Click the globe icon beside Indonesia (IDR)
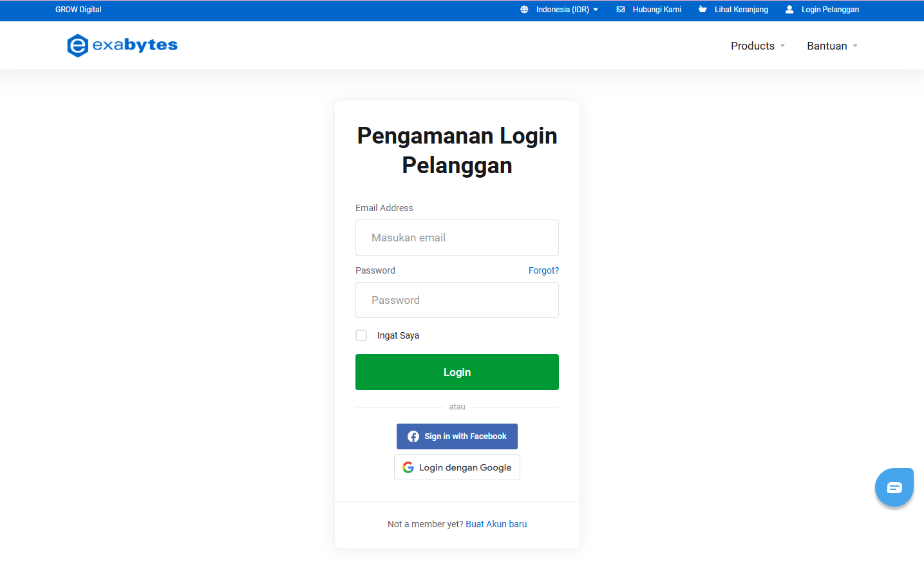Screen dimensions: 924x562 point(524,10)
